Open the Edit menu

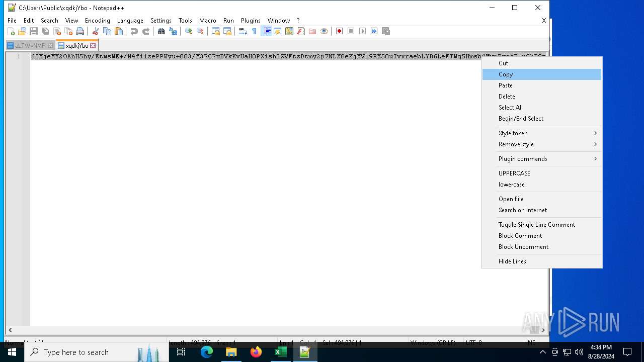(x=29, y=21)
